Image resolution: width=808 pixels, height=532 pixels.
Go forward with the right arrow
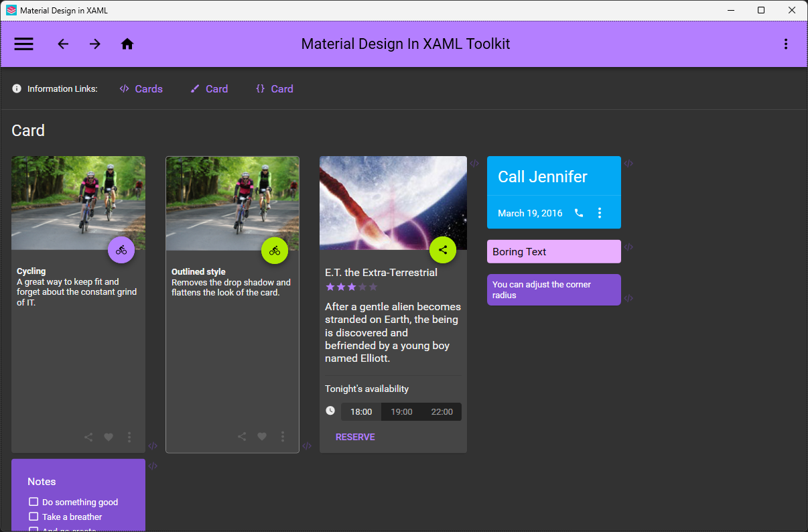tap(95, 44)
